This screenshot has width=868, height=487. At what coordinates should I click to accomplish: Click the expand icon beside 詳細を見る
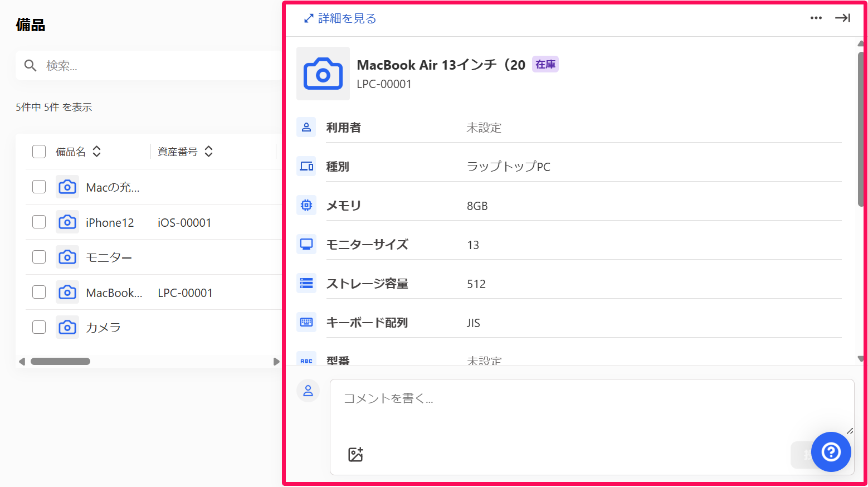[x=309, y=18]
